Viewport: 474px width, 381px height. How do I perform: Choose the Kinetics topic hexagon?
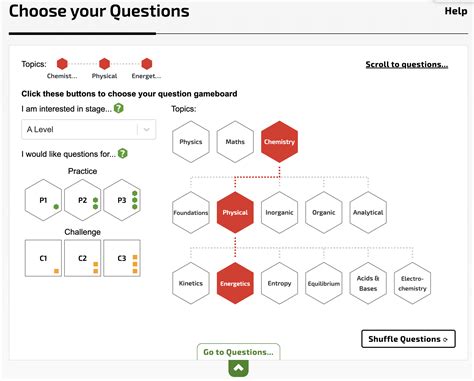191,283
